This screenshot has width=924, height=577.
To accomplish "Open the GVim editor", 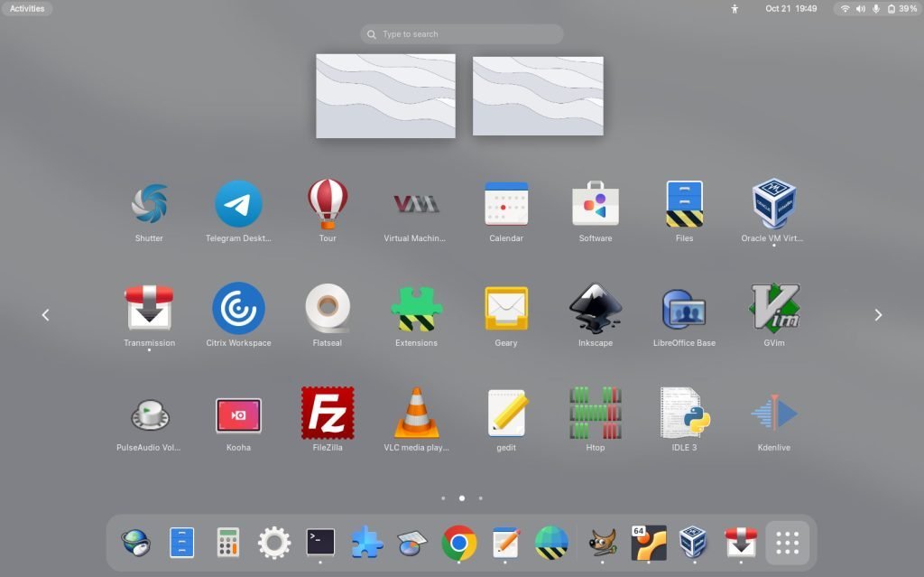I will point(773,308).
